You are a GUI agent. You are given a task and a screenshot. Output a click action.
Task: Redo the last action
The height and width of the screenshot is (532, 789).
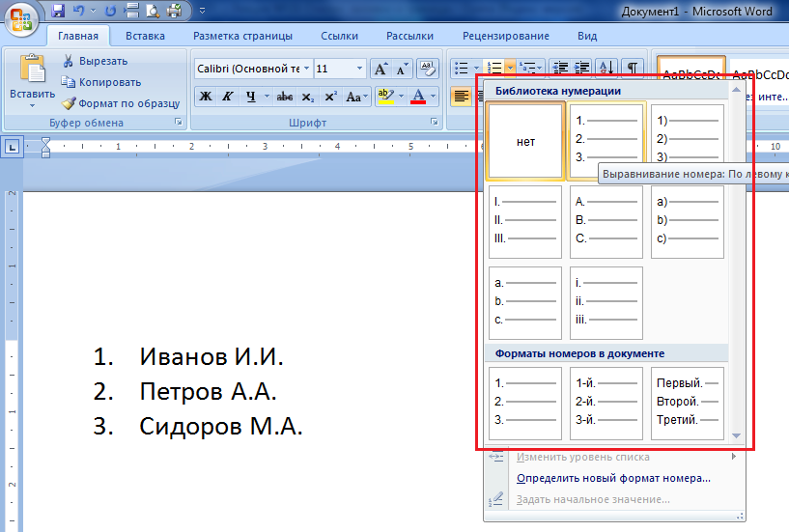(111, 10)
